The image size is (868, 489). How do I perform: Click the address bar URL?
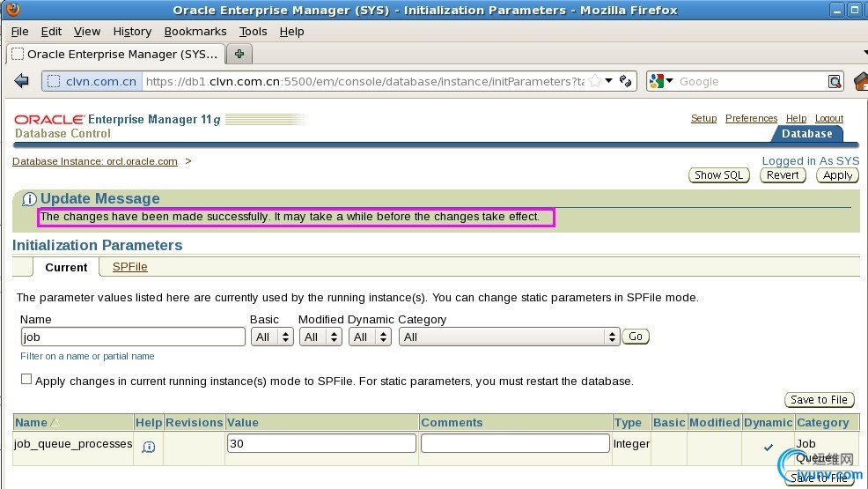coord(364,81)
